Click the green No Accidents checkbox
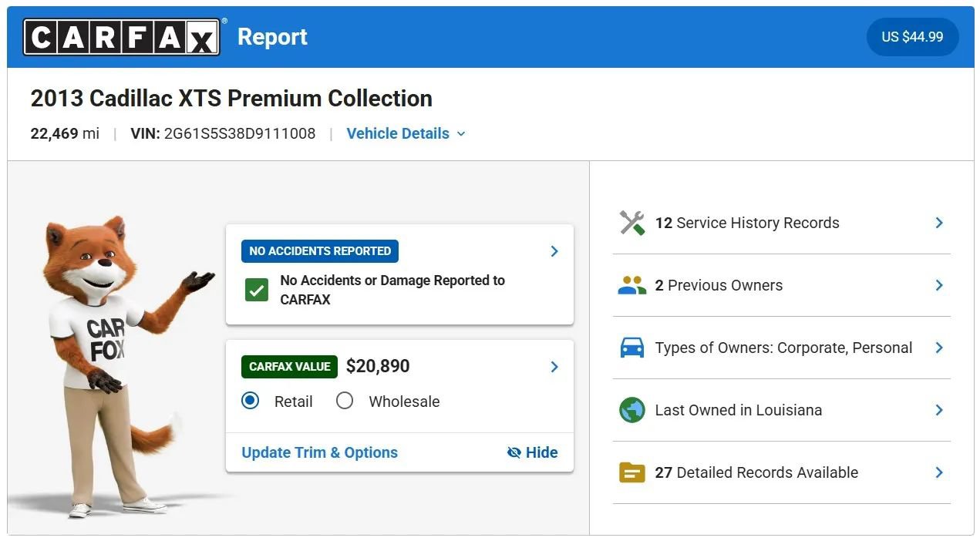 (256, 290)
